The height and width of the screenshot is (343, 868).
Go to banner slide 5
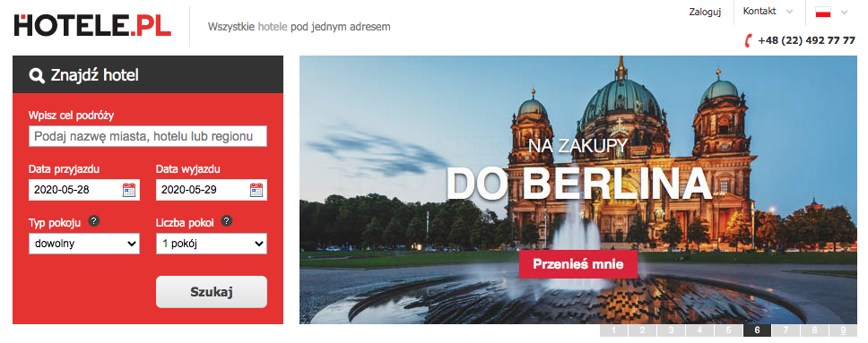728,330
